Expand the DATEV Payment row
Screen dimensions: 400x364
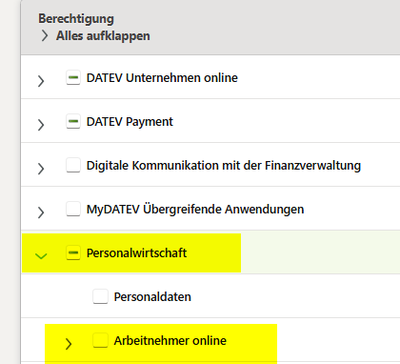tap(41, 125)
